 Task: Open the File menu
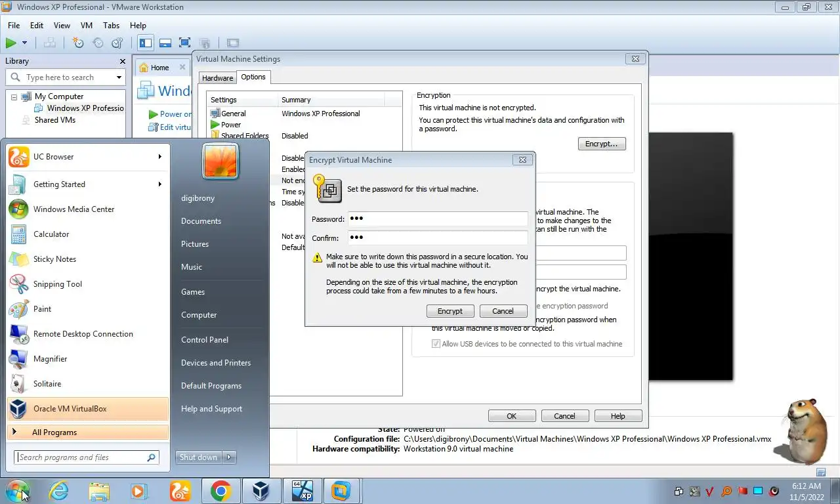(14, 26)
